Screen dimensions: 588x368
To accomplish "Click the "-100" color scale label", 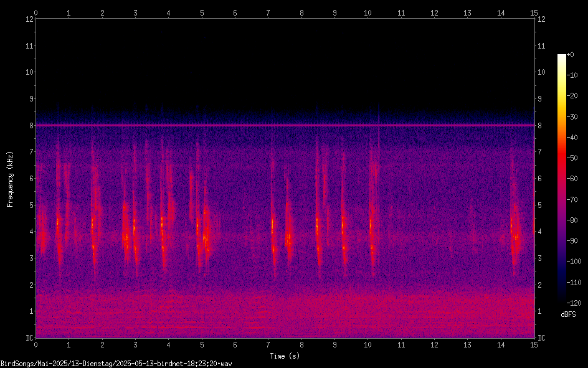I will pos(574,262).
